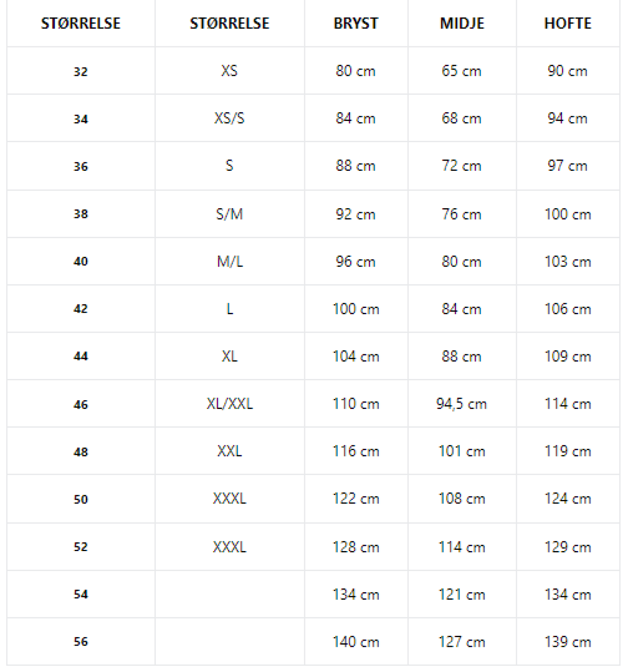Click the M/L size cell

point(229,262)
